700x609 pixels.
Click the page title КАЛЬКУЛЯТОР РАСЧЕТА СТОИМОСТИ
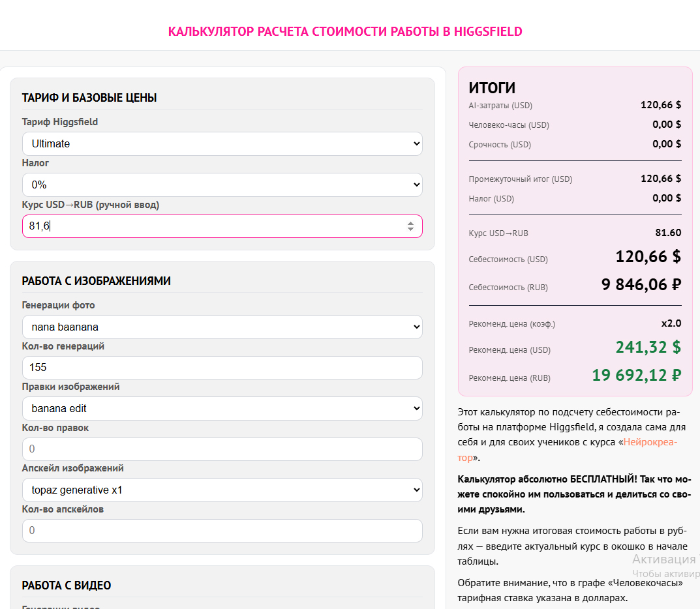click(x=345, y=32)
